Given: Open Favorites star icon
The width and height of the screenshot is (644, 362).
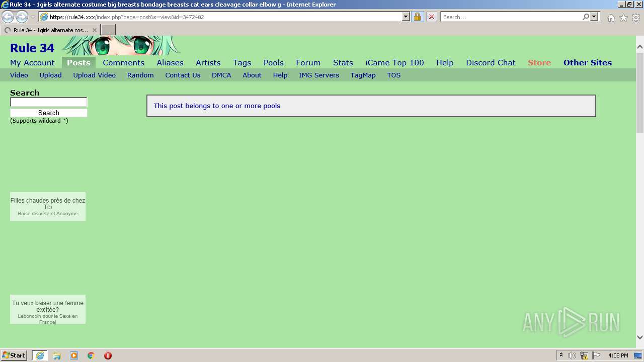Looking at the screenshot, I should (623, 18).
